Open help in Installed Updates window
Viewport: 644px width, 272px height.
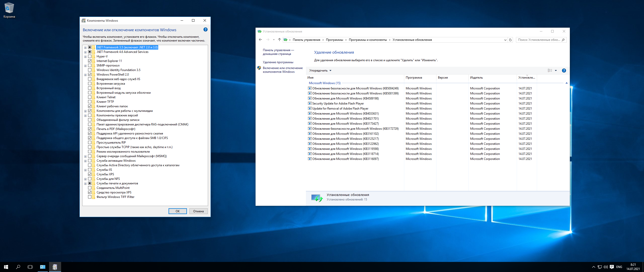[564, 71]
